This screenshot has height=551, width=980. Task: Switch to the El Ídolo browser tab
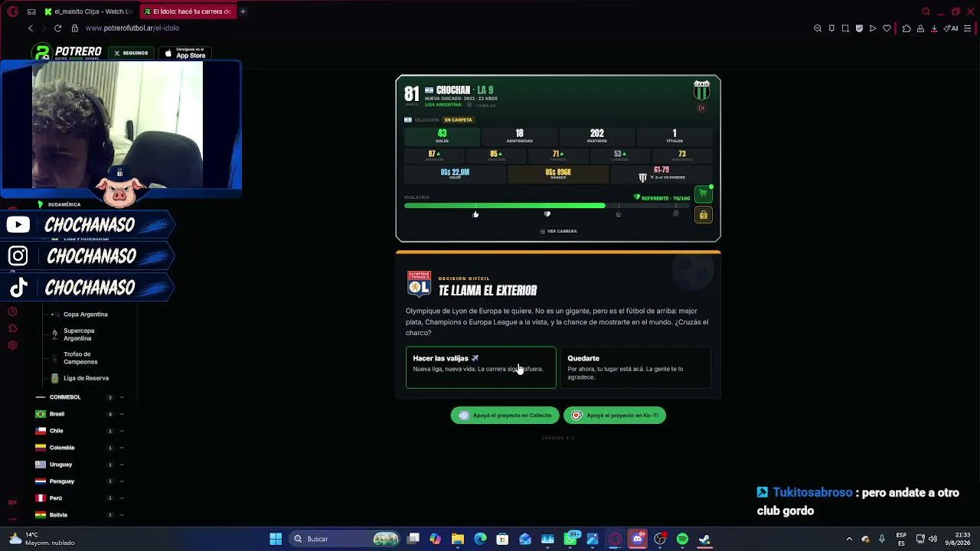[188, 11]
